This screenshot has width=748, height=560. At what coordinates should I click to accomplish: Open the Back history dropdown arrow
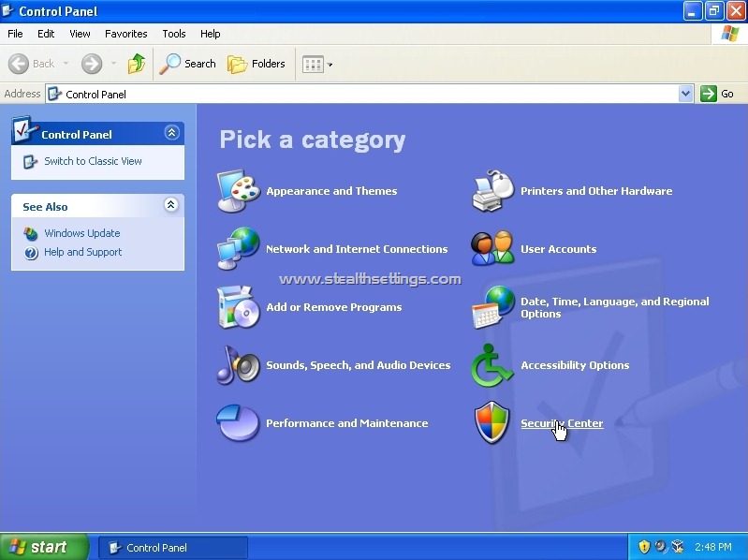coord(66,64)
